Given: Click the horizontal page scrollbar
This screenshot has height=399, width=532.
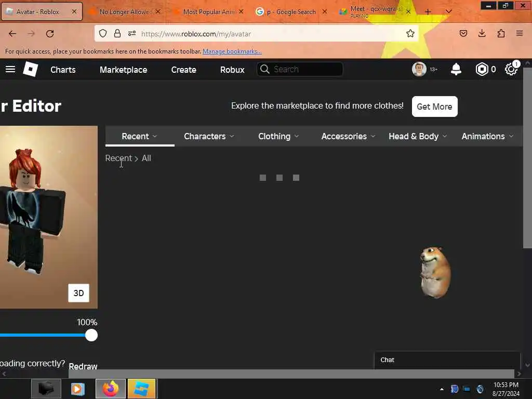Looking at the screenshot, I should (291, 374).
